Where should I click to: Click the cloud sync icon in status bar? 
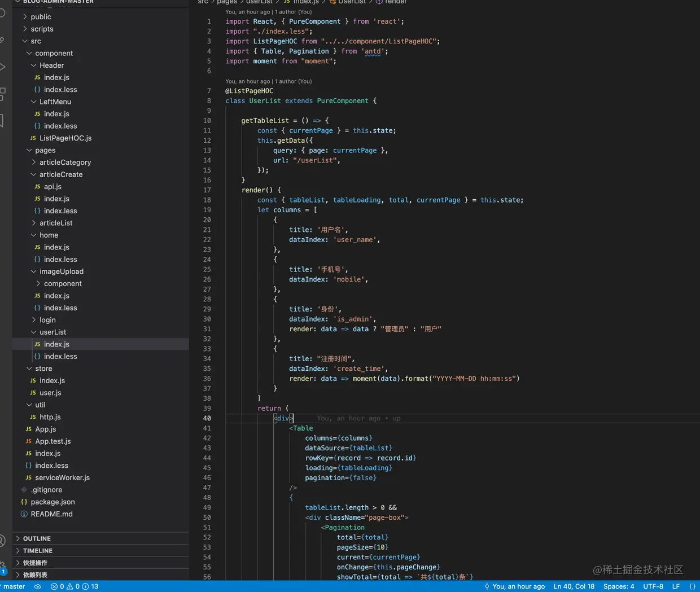38,586
